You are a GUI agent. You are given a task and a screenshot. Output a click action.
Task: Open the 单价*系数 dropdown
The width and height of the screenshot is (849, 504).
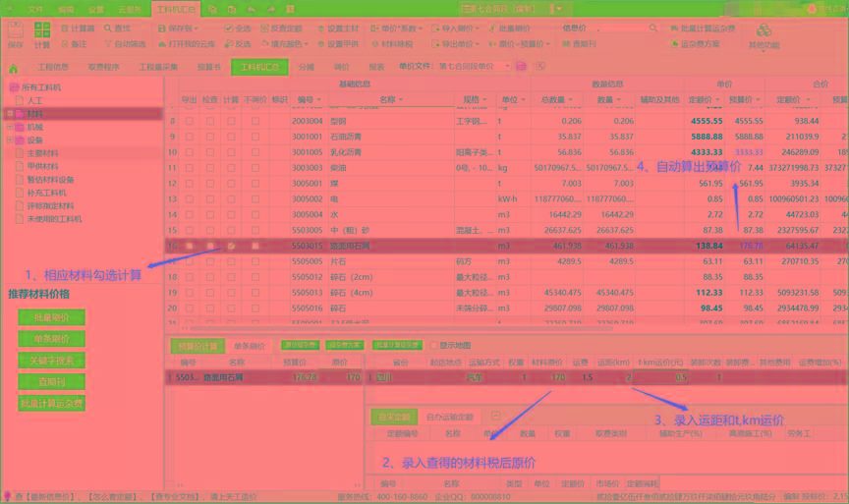(396, 28)
